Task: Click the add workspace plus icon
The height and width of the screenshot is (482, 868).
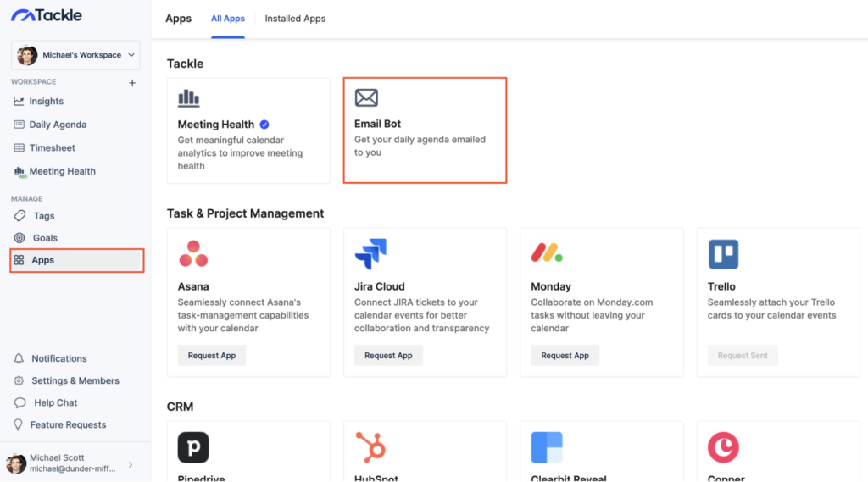Action: click(132, 83)
